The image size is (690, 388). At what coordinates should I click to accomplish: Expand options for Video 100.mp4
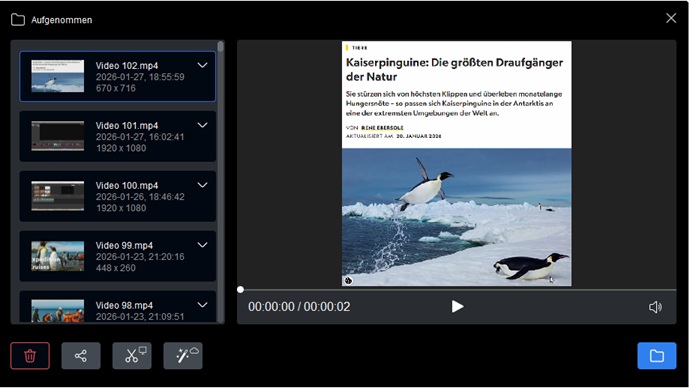[202, 185]
